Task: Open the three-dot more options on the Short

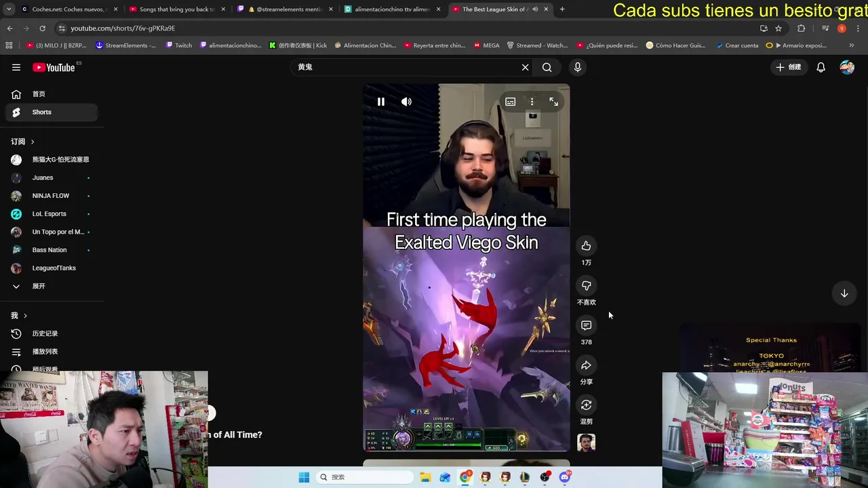Action: [532, 102]
